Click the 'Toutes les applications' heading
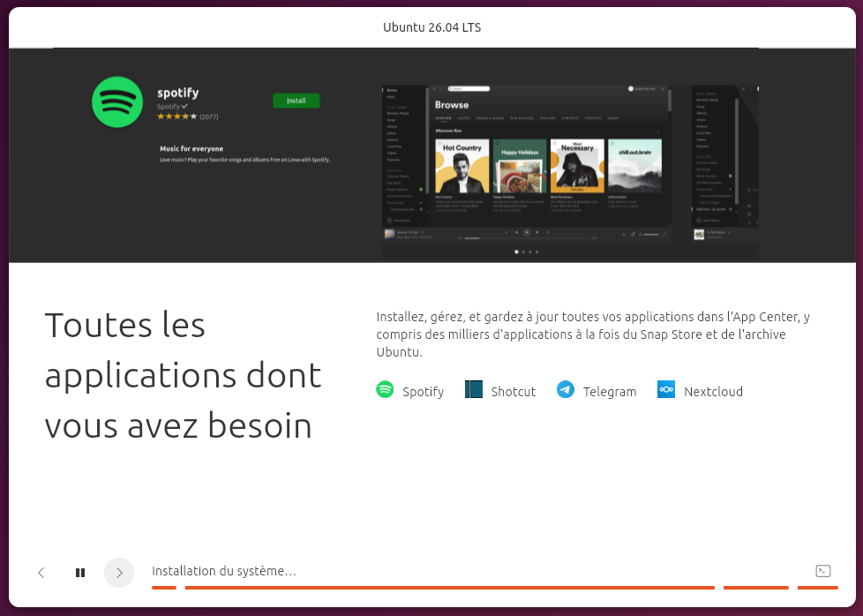Screen dimensions: 863x616 pos(183,375)
